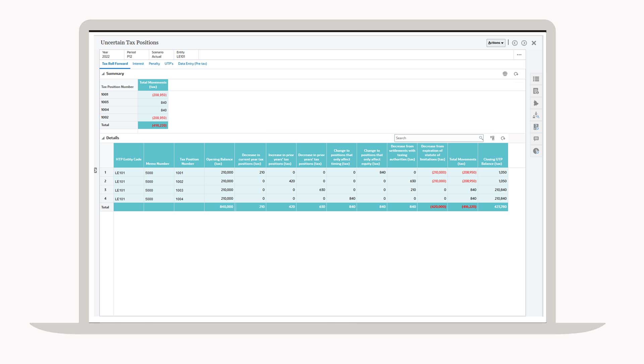
Task: Open comments panel in right sidebar
Action: coord(536,139)
